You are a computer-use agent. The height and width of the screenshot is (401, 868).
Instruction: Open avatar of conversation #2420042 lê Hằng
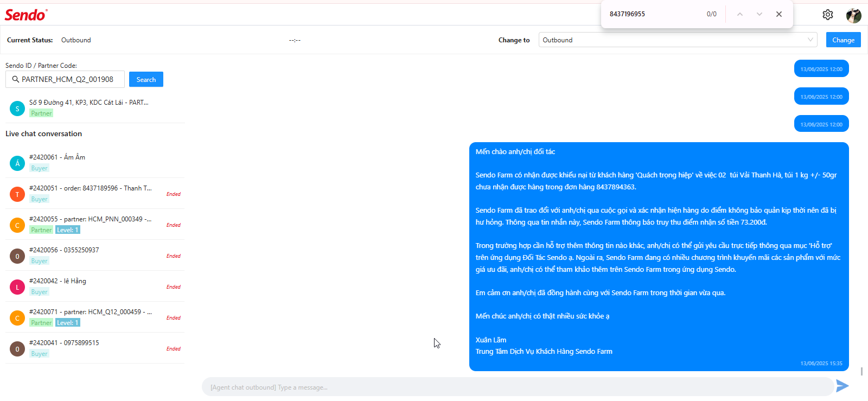pyautogui.click(x=17, y=287)
